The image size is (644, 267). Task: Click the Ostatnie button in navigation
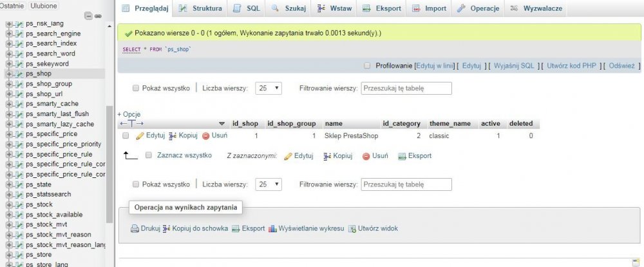[12, 6]
